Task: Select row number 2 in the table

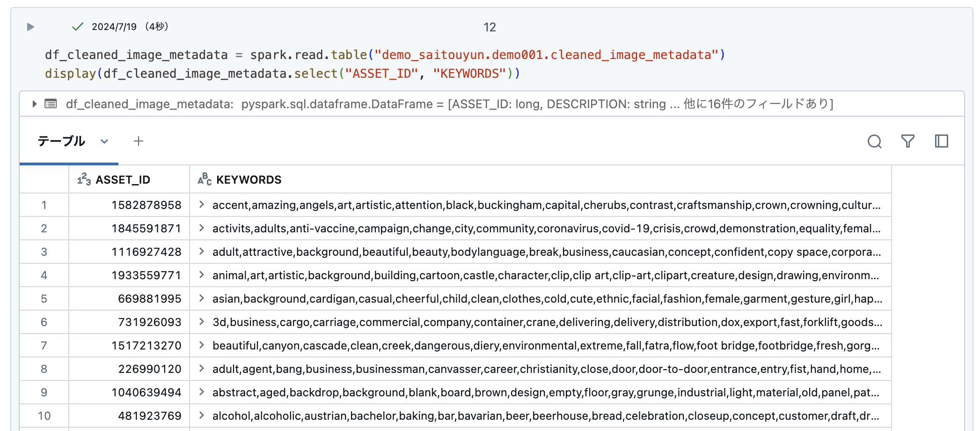Action: click(x=44, y=228)
